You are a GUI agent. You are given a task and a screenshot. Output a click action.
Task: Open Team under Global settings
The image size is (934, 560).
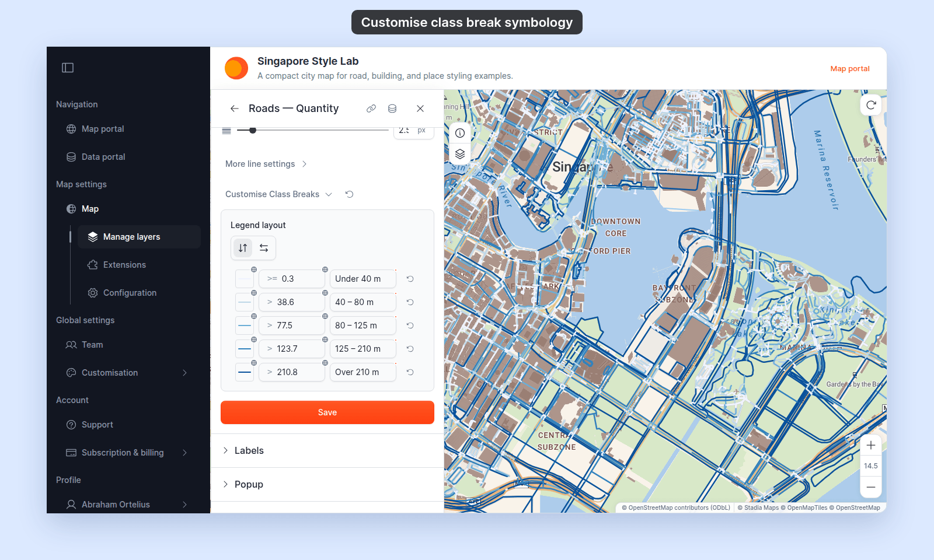(127, 345)
